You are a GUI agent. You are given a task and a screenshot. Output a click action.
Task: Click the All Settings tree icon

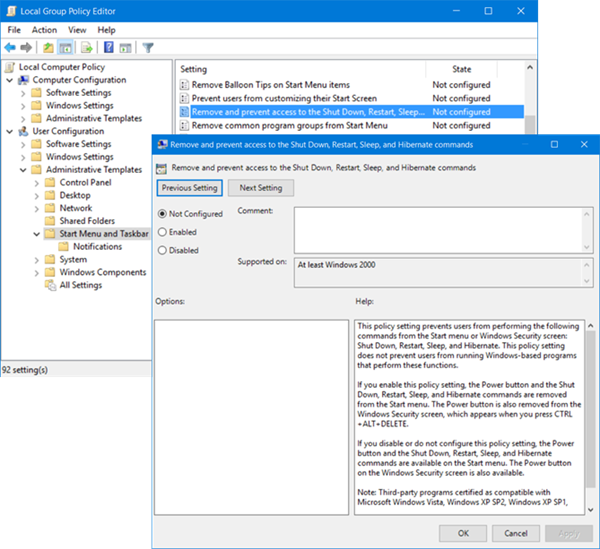click(50, 285)
